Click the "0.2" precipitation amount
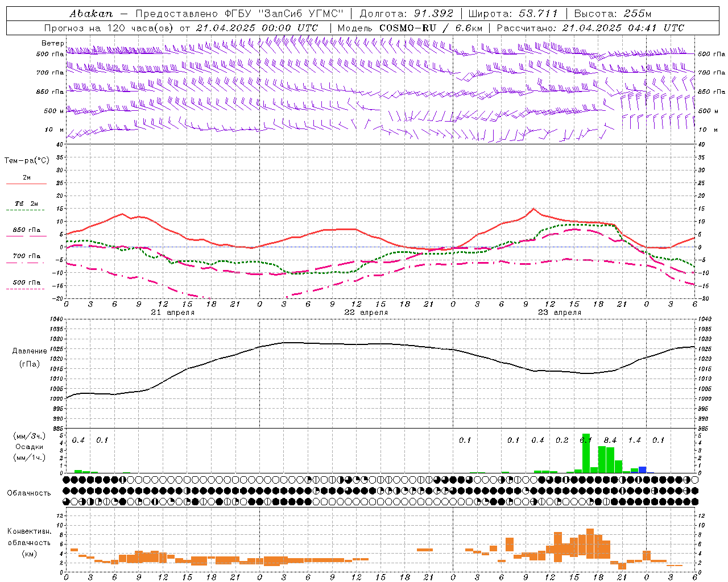 [x=562, y=440]
